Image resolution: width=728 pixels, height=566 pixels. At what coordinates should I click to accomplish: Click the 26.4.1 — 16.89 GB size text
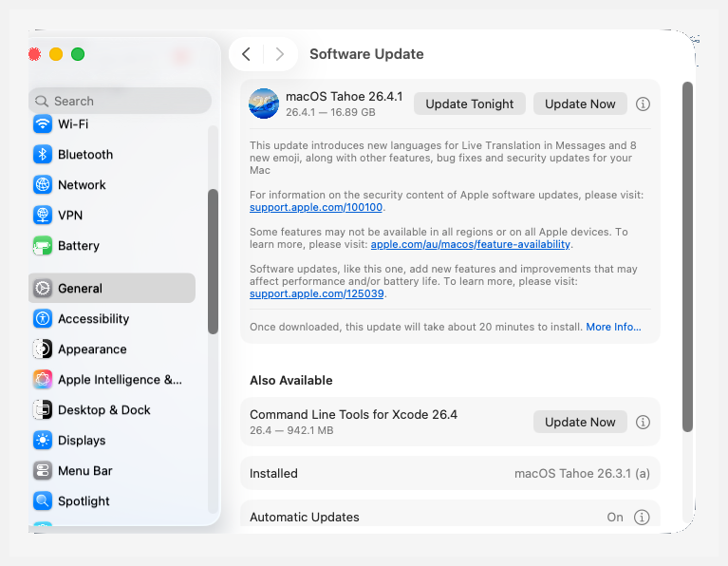tap(330, 112)
